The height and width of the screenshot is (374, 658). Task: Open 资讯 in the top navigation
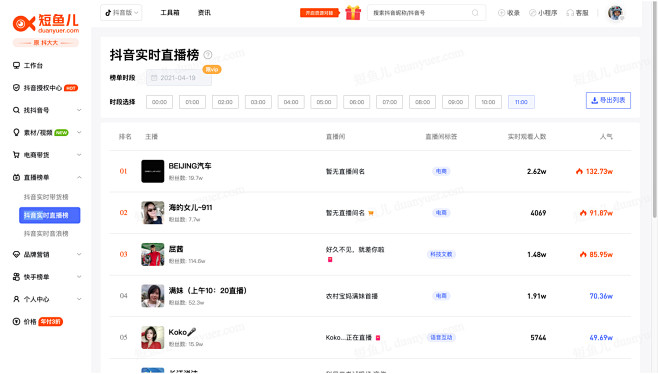coord(204,13)
